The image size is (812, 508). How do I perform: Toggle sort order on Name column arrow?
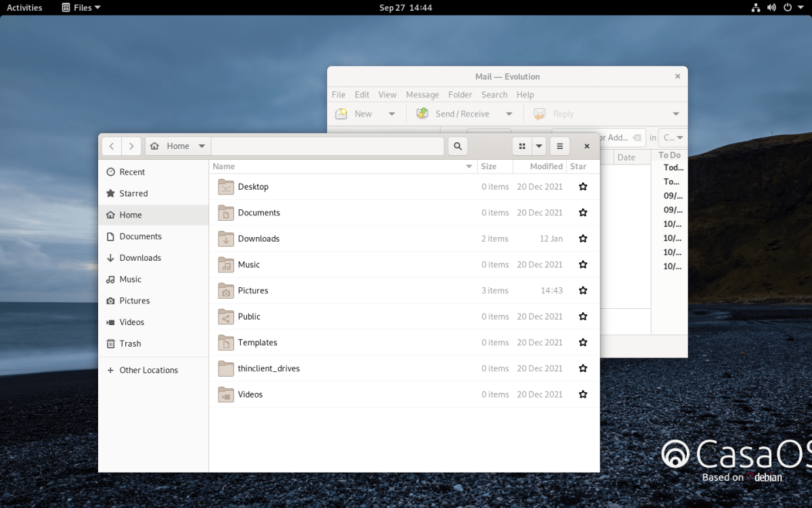point(469,167)
